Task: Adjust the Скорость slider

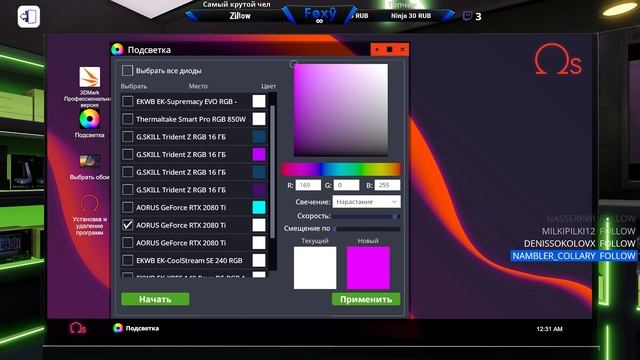Action: pyautogui.click(x=366, y=216)
